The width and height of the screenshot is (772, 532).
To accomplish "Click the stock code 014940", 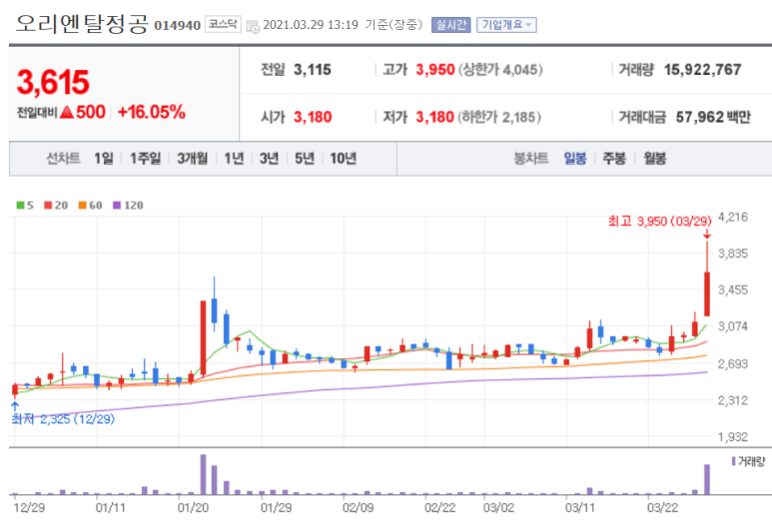I will pos(177,26).
